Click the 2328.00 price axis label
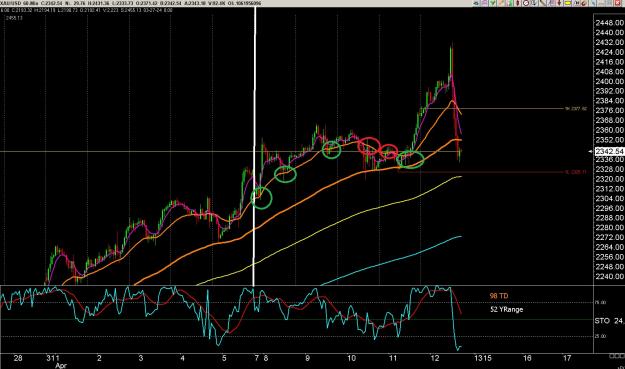Screen dimensions: 625x369 (609, 169)
